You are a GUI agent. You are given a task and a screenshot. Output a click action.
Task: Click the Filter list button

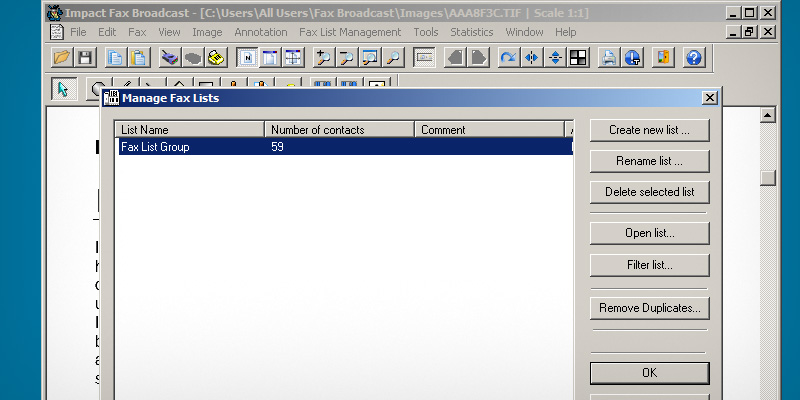pyautogui.click(x=649, y=265)
